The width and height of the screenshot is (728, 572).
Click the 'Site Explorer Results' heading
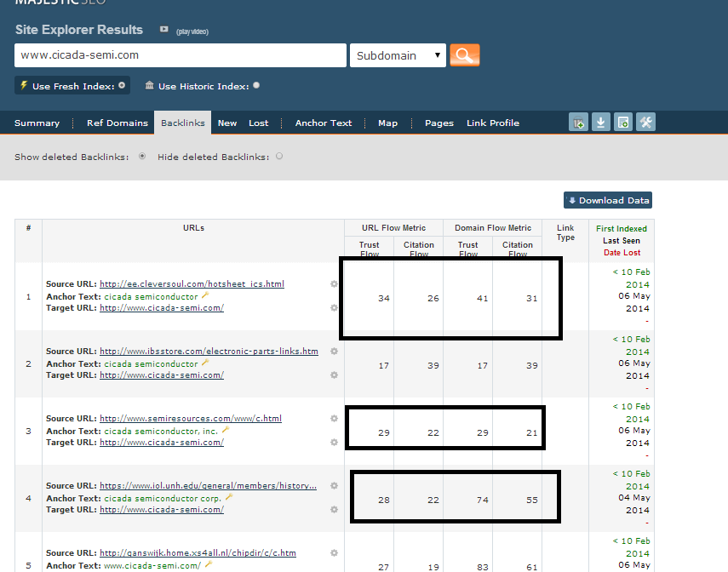point(79,30)
